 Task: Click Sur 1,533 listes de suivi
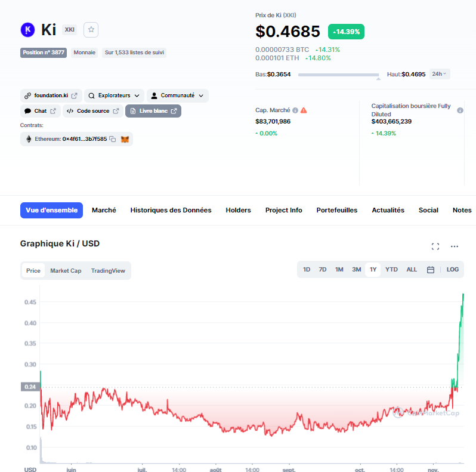point(134,53)
